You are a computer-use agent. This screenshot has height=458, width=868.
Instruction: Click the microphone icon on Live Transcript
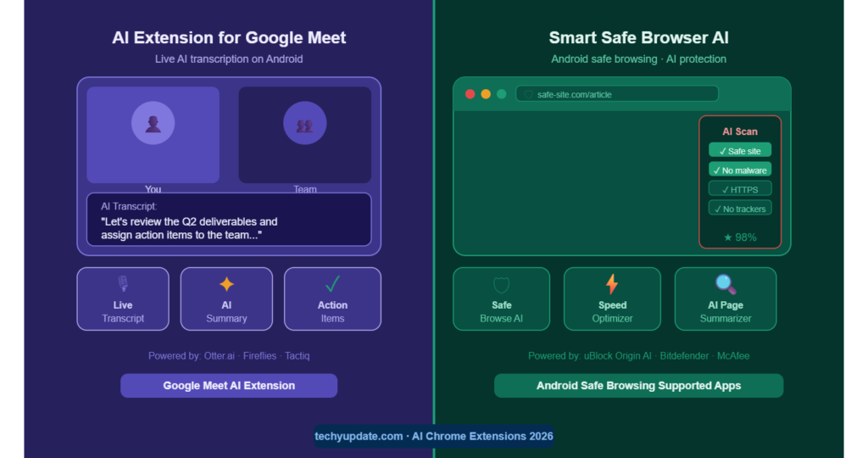(x=123, y=284)
